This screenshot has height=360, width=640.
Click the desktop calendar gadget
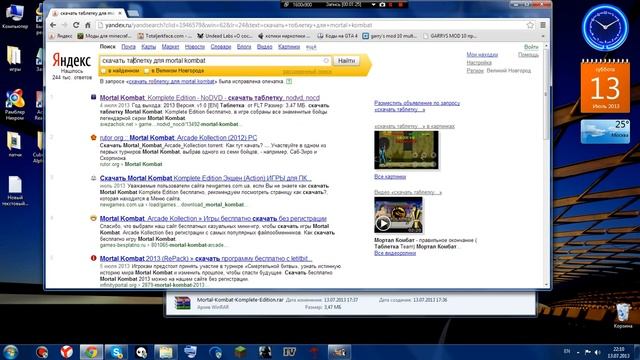[x=605, y=86]
